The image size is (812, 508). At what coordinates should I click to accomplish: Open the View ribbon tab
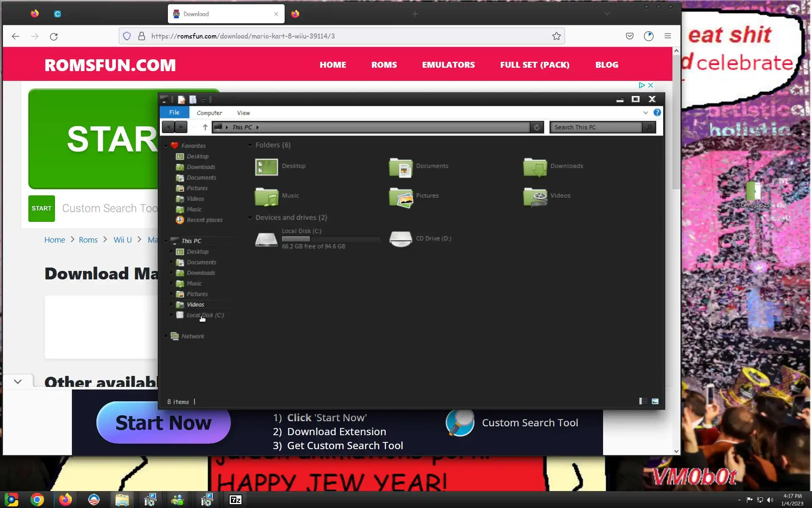[243, 113]
